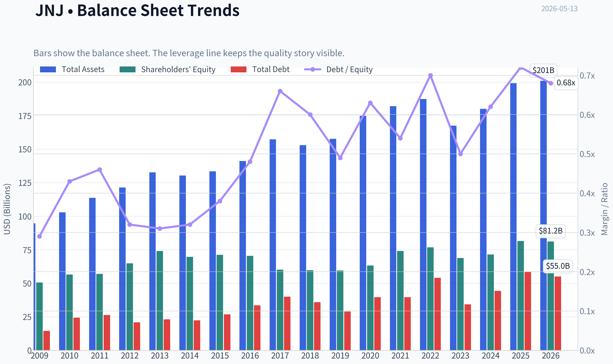Click the purple Debt / Equity legend marker
Viewport: 613px width, 364px height.
[x=313, y=69]
